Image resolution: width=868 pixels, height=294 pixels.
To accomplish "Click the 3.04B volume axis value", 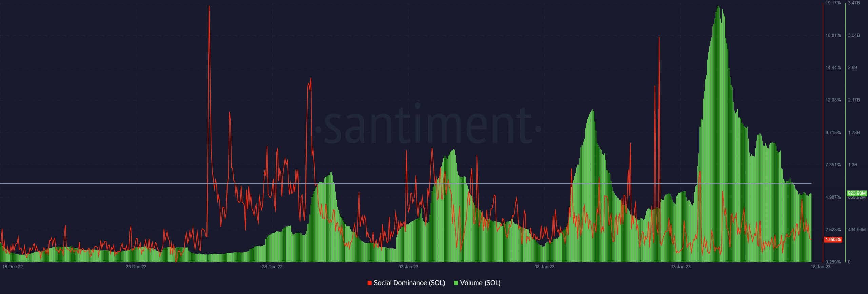I will click(x=854, y=35).
